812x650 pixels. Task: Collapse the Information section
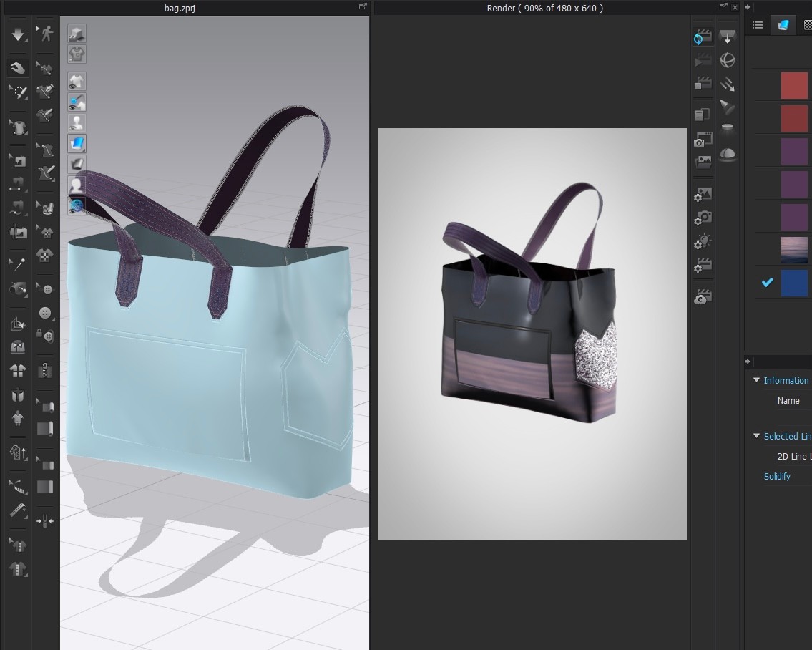(x=756, y=380)
